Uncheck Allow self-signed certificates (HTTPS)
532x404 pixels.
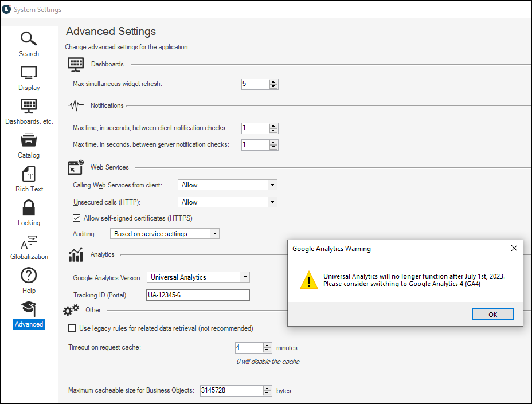coord(76,218)
